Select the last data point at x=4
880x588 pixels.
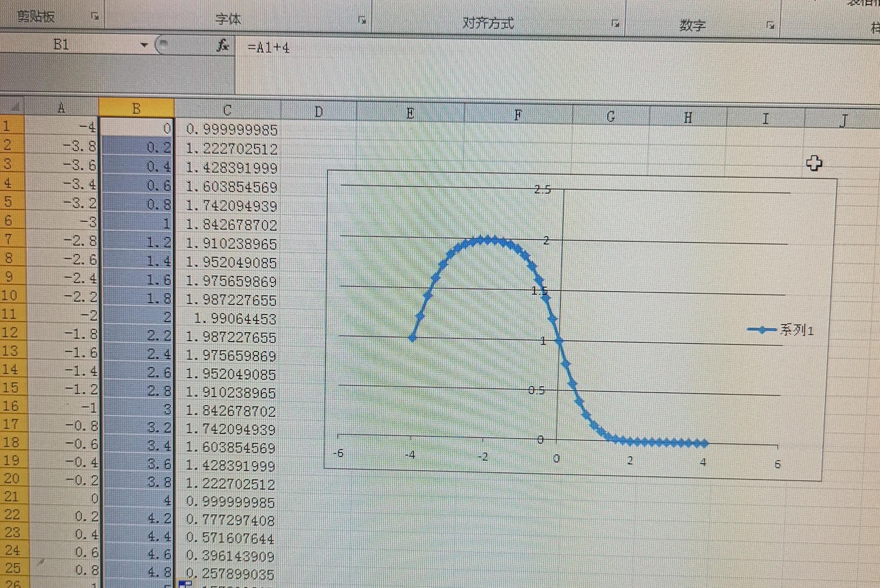704,444
